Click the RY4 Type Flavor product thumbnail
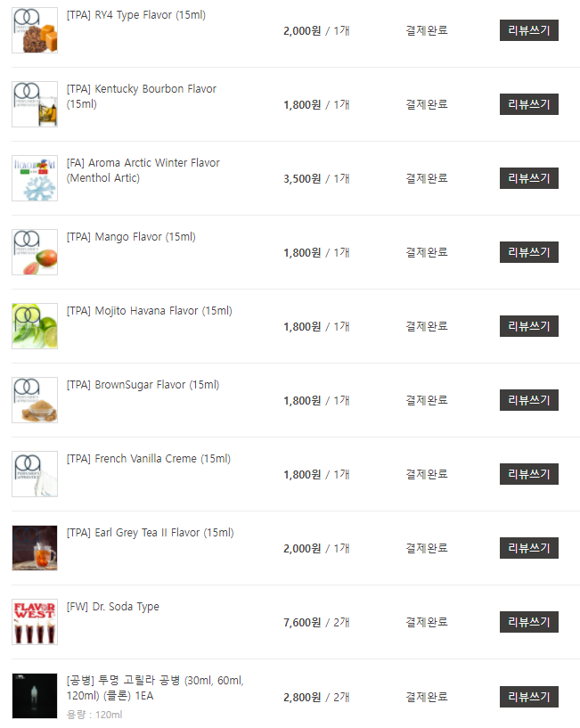Image resolution: width=580 pixels, height=728 pixels. [x=35, y=30]
